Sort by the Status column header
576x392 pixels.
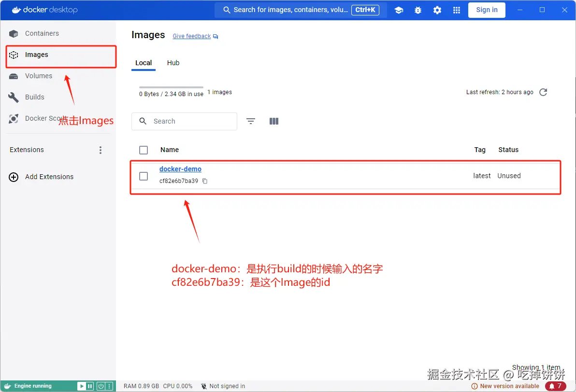coord(508,150)
